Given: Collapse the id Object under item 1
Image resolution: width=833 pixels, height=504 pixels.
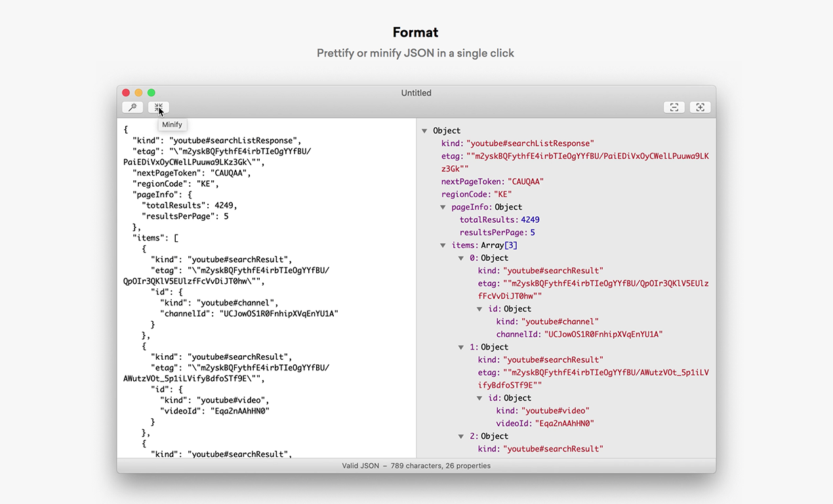Looking at the screenshot, I should [x=479, y=397].
